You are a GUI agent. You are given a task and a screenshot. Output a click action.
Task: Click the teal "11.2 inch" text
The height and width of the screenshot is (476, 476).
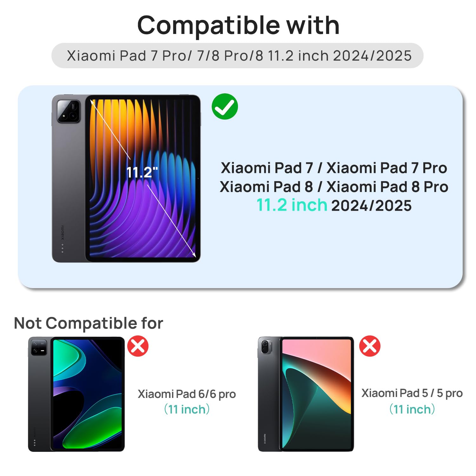coord(292,205)
